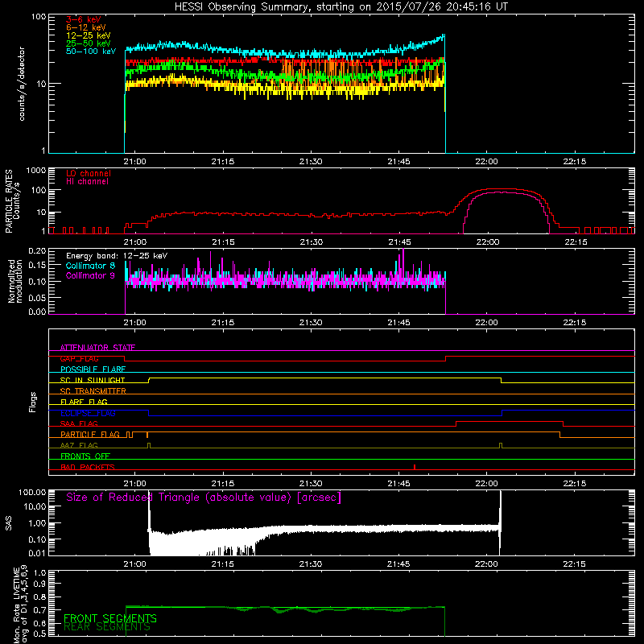Pick the yellow 12-25 keV count-rate legend entry

tap(89, 35)
